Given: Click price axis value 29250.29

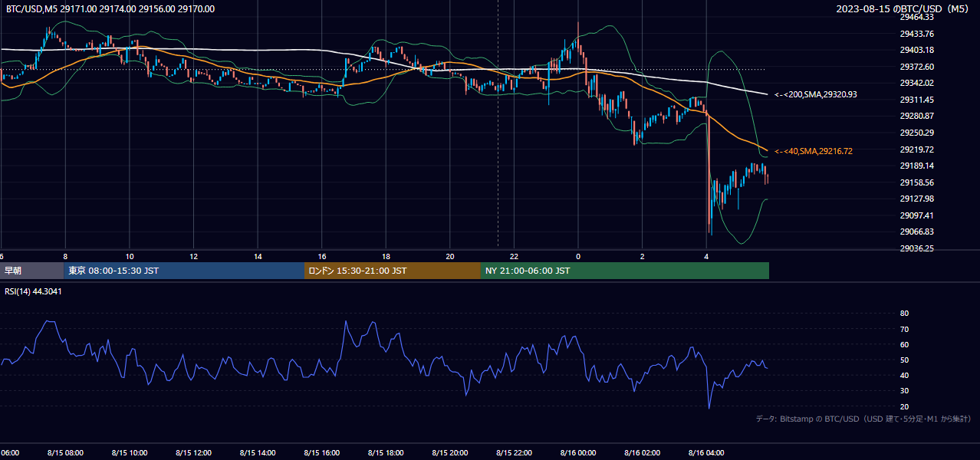Looking at the screenshot, I should click(x=916, y=133).
